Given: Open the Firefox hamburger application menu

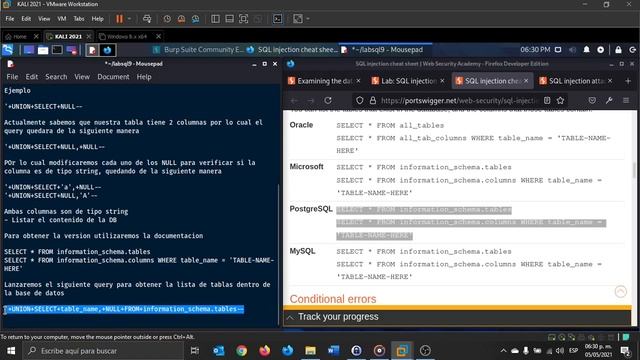Looking at the screenshot, I should coord(626,100).
